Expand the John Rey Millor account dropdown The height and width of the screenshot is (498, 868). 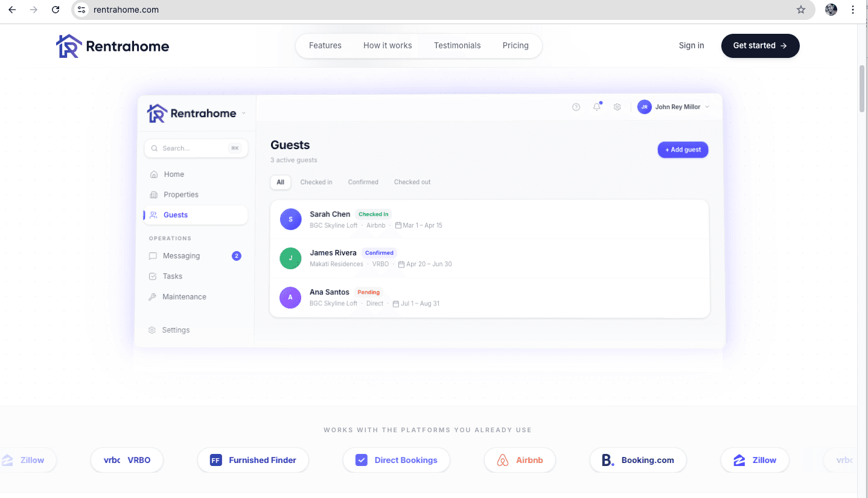pyautogui.click(x=707, y=107)
